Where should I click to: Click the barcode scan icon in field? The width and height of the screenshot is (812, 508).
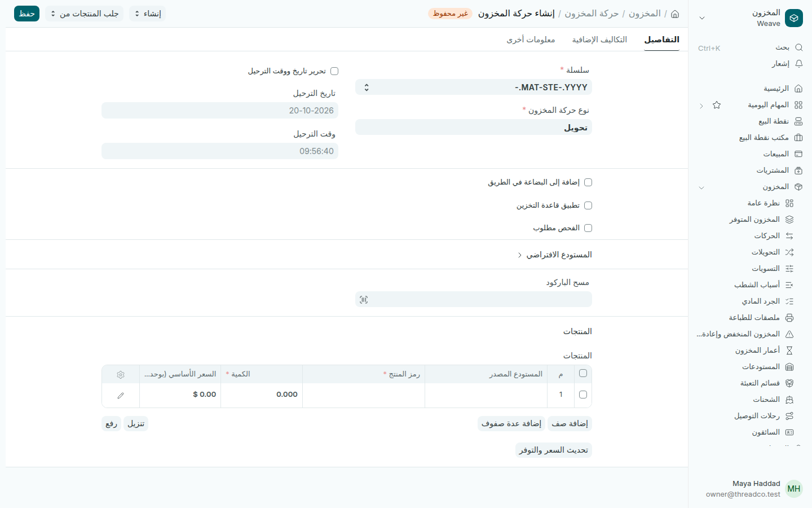[364, 300]
